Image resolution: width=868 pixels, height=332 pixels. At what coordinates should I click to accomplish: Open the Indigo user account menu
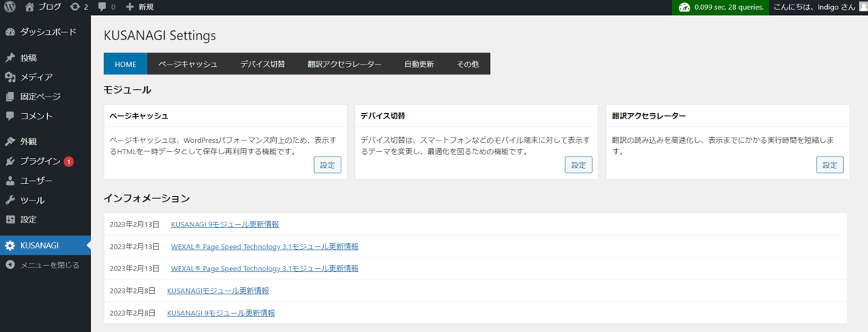tap(819, 7)
